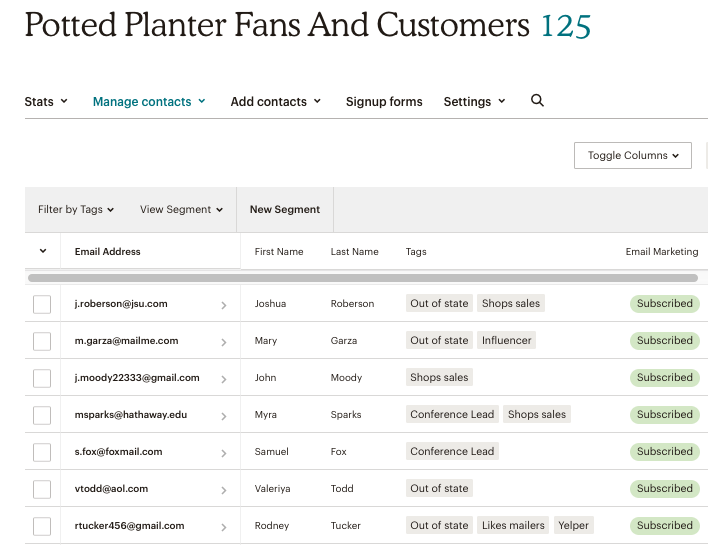
Task: Open the Manage contacts menu
Action: click(x=148, y=102)
